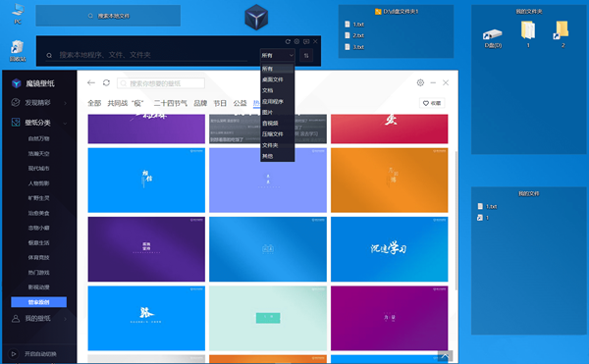This screenshot has height=364, width=589.
Task: Toggle the 收藏 heart favorites button
Action: [x=432, y=103]
